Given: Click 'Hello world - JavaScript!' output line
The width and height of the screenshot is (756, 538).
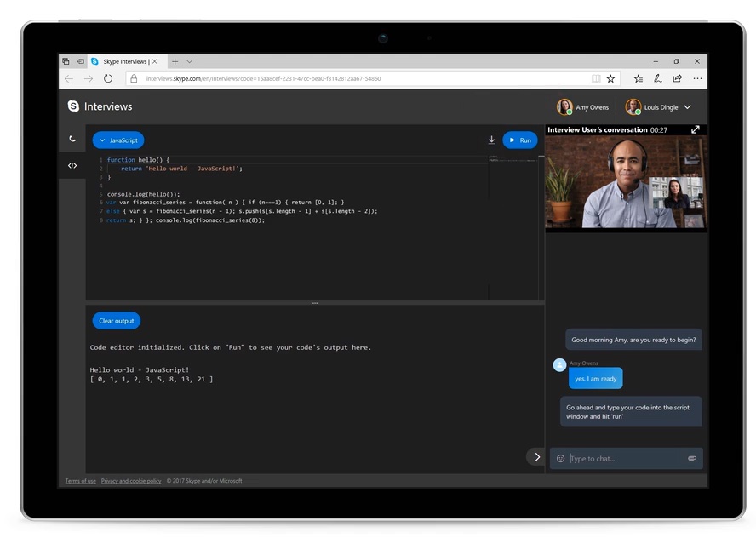Looking at the screenshot, I should (140, 369).
